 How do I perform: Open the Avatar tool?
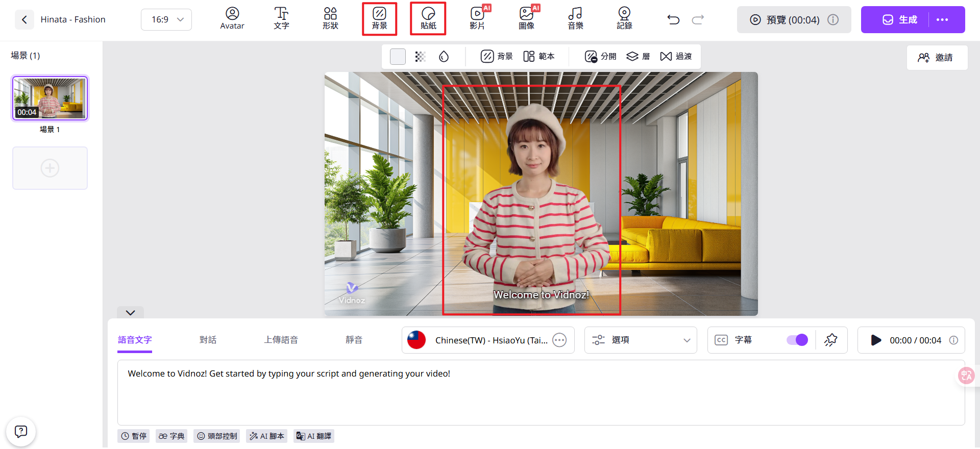[232, 19]
